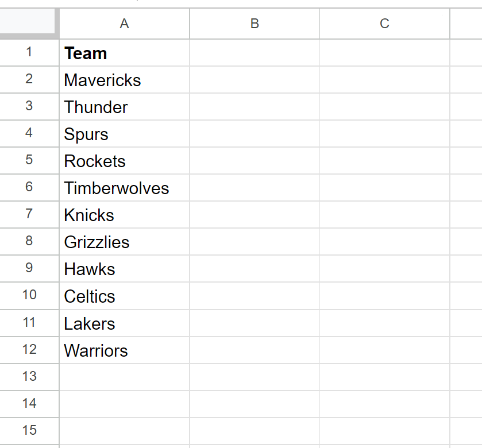
Task: Select column B header
Action: tap(255, 24)
